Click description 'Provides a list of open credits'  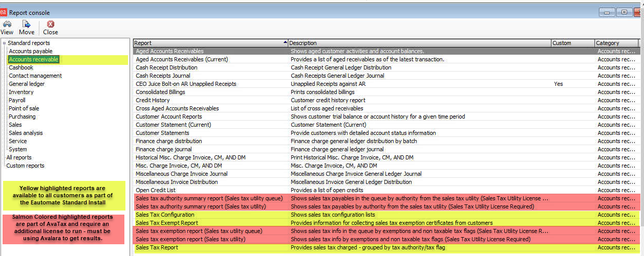pyautogui.click(x=329, y=190)
